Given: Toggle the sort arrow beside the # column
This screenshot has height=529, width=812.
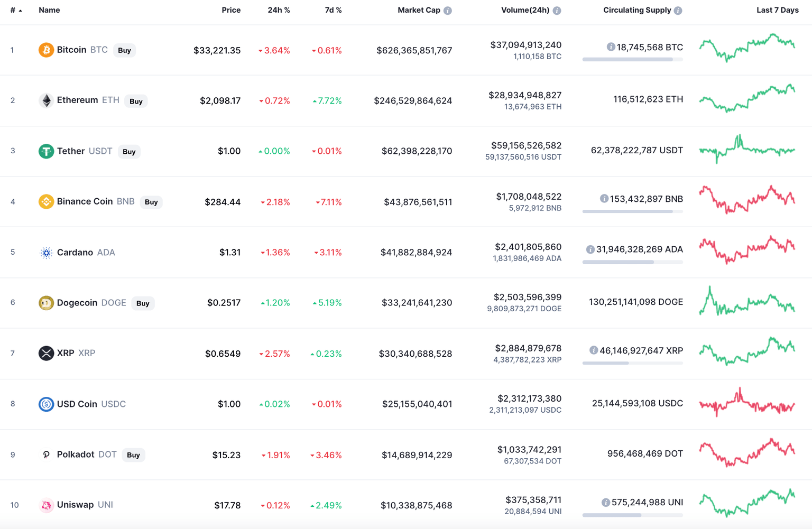Looking at the screenshot, I should [19, 10].
